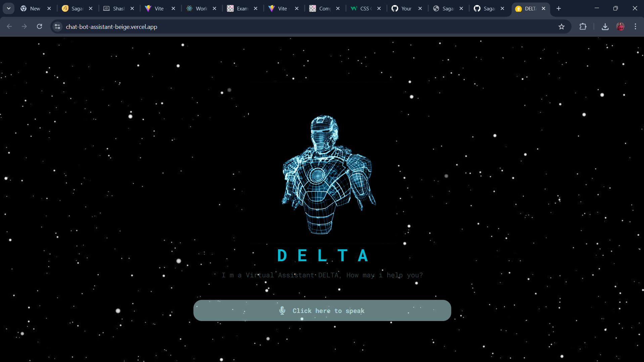Viewport: 644px width, 362px height.
Task: Close the 'Shas' tab
Action: click(x=132, y=8)
